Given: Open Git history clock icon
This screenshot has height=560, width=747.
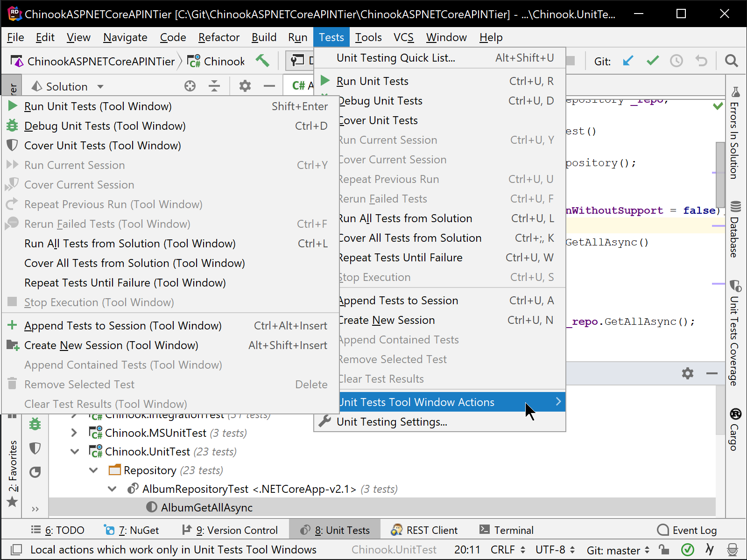Looking at the screenshot, I should click(x=677, y=61).
